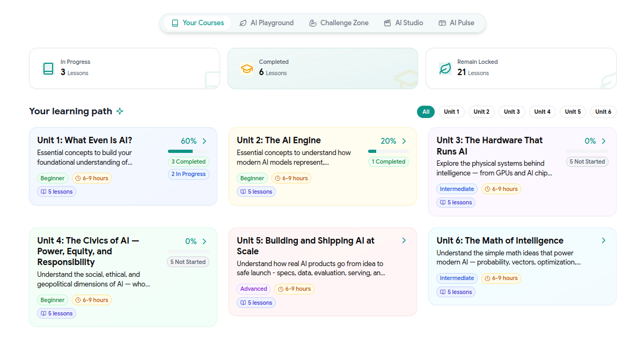Image resolution: width=644 pixels, height=338 pixels.
Task: Open Unit 6: The Math of Intelligence
Action: (x=500, y=240)
